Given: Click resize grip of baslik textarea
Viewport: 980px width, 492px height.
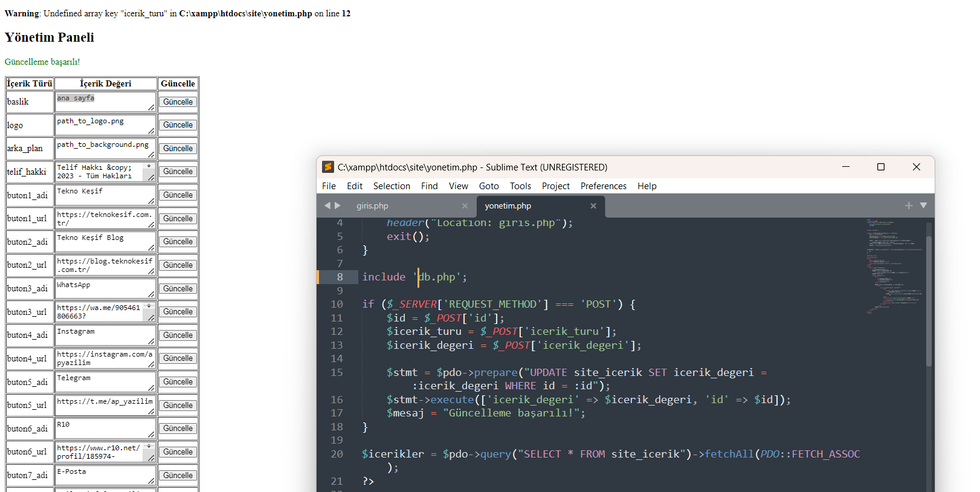Looking at the screenshot, I should click(151, 108).
